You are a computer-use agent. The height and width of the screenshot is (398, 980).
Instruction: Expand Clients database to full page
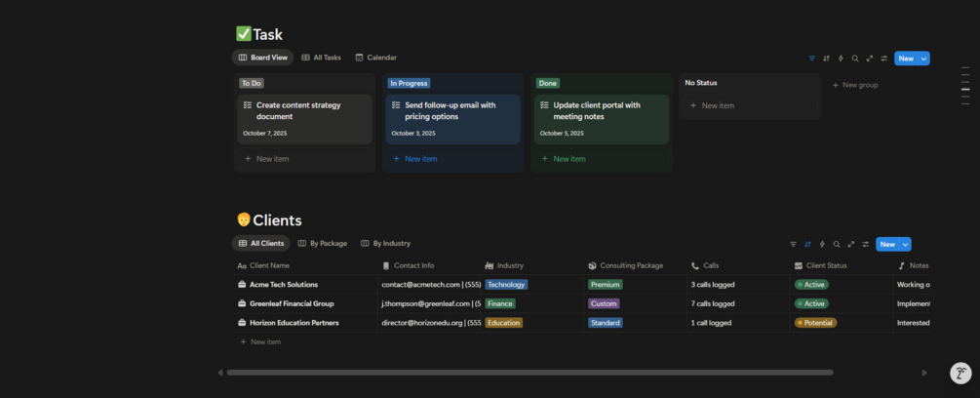850,244
